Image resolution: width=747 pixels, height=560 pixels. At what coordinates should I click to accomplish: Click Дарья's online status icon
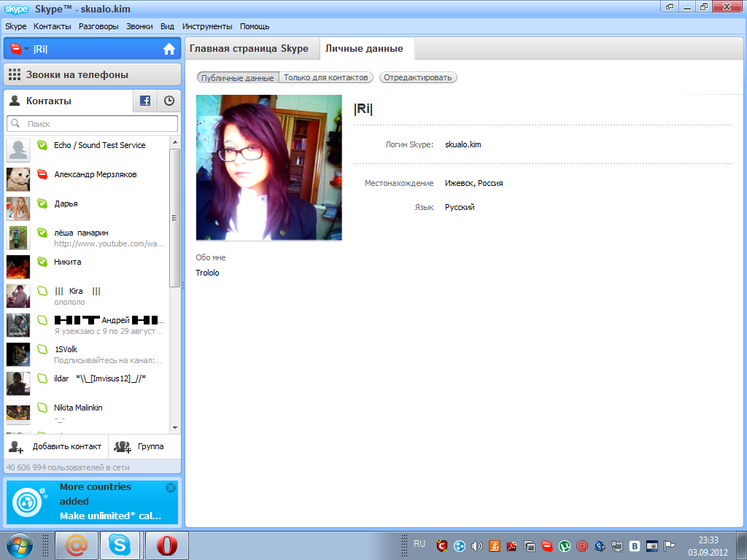42,204
